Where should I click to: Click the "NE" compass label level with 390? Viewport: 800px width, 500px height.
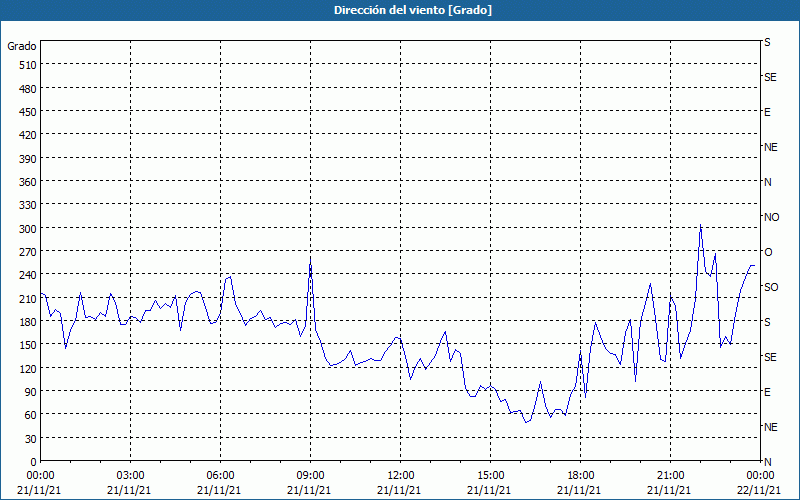[x=770, y=147]
